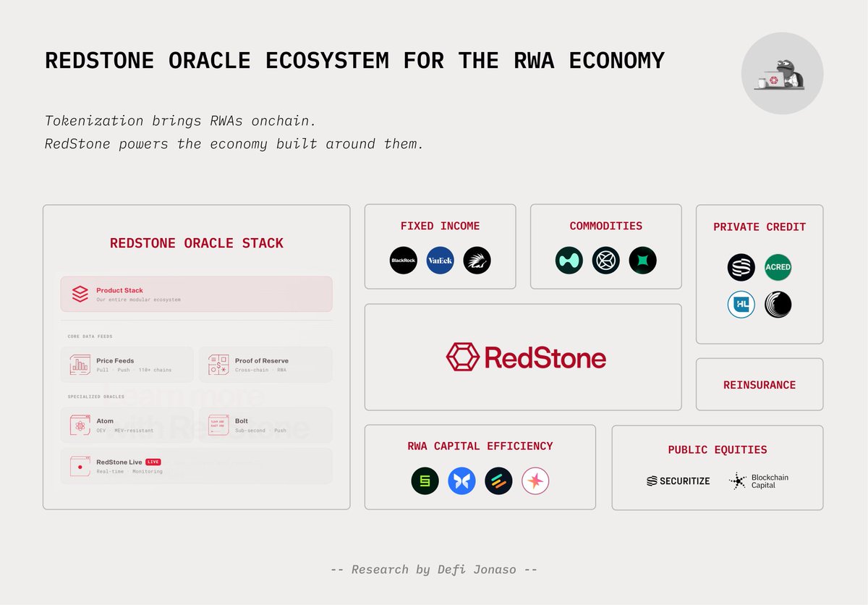Viewport: 868px width, 605px height.
Task: Click the central RedStone logo
Action: 526,357
